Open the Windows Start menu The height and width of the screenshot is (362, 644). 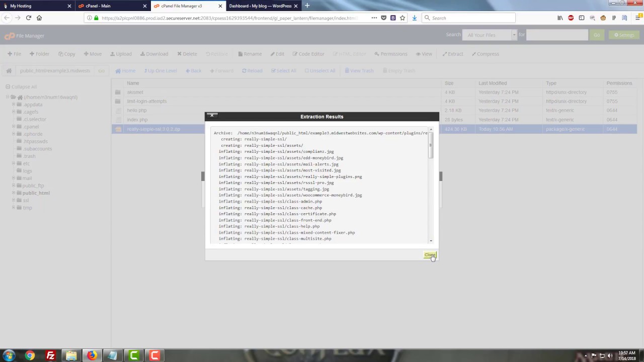[9, 355]
